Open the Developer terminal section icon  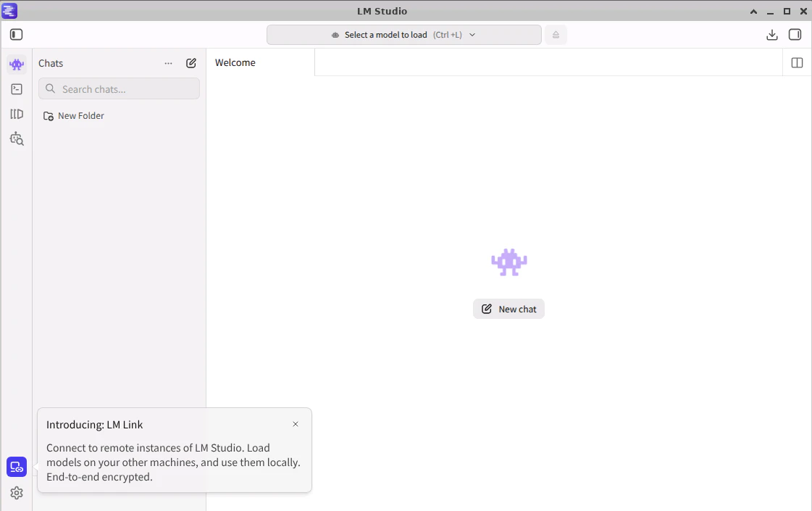[x=17, y=89]
